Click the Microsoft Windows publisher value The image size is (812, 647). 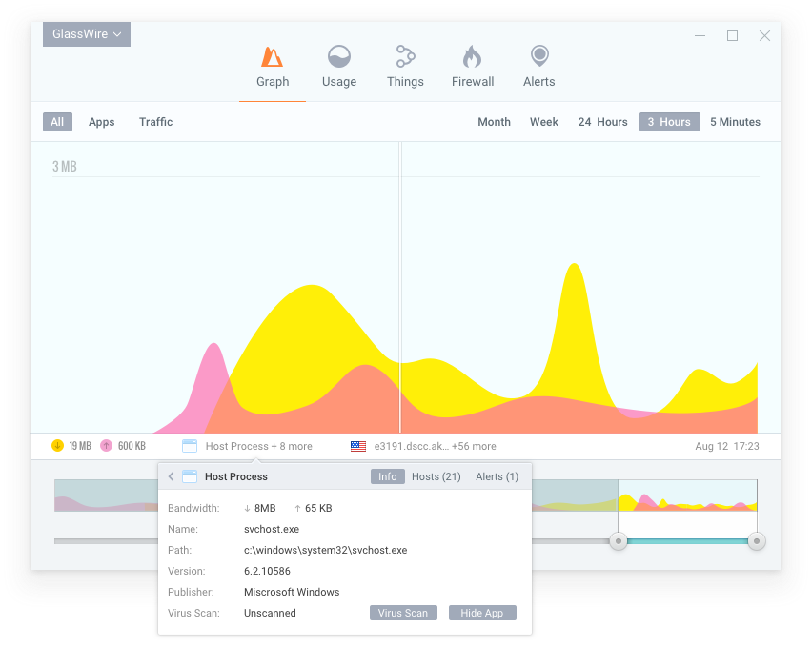point(292,592)
